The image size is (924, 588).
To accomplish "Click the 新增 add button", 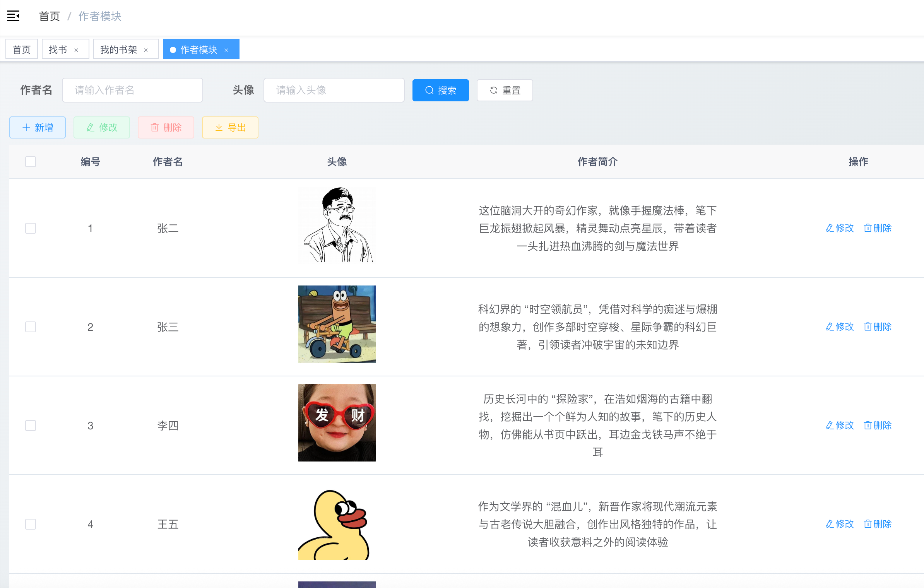I will [x=38, y=127].
